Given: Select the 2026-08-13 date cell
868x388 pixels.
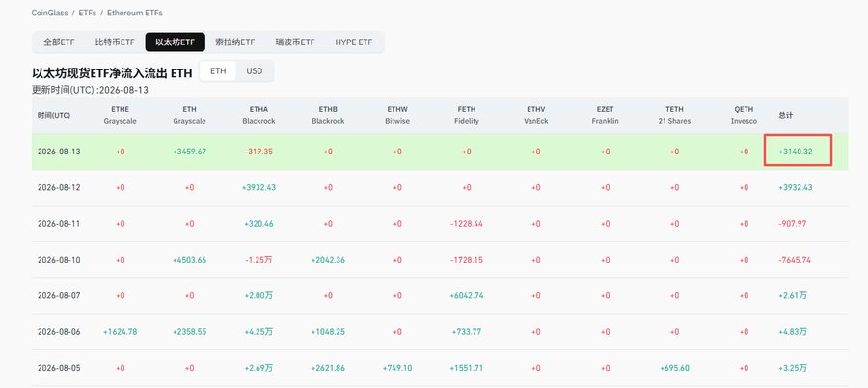Looking at the screenshot, I should click(59, 152).
